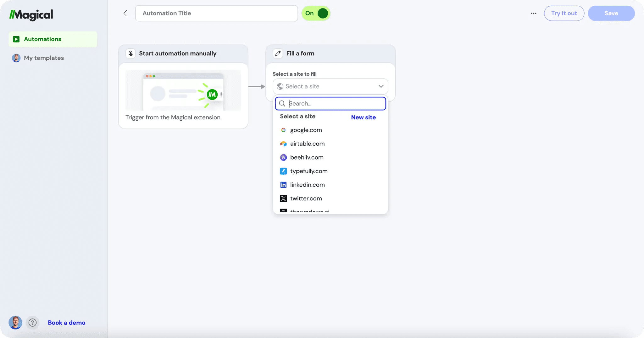Click the help question mark icon
Viewport: 644px width, 338px height.
[x=32, y=323]
